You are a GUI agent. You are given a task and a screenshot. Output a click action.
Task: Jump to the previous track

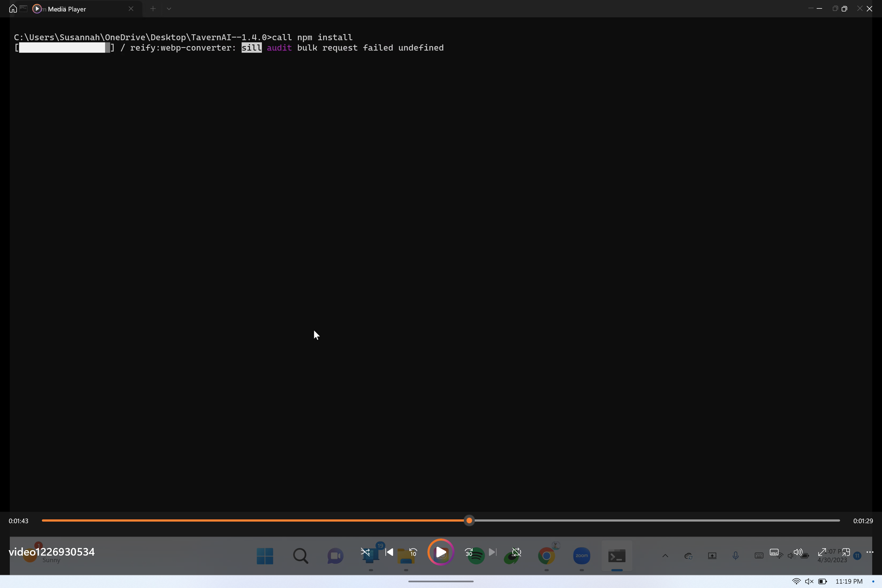[x=389, y=552]
